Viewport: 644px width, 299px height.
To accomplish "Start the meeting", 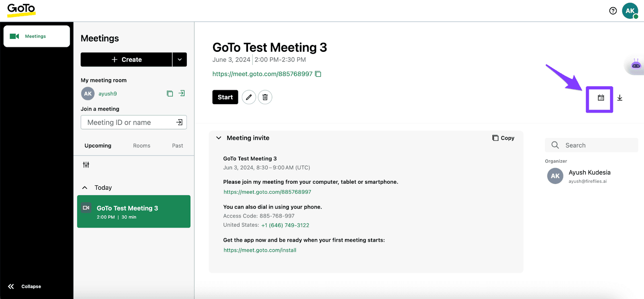I will point(225,97).
